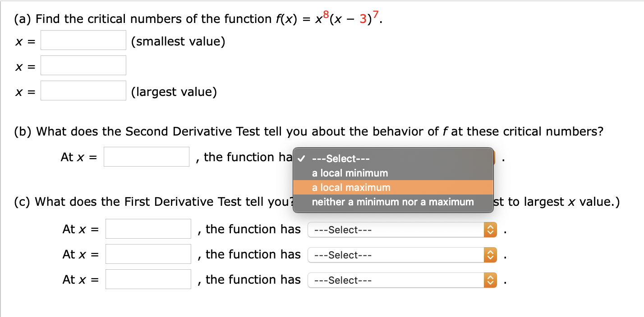Click the checkmarked "---Select---" menu entry
The height and width of the screenshot is (317, 644).
click(x=341, y=158)
